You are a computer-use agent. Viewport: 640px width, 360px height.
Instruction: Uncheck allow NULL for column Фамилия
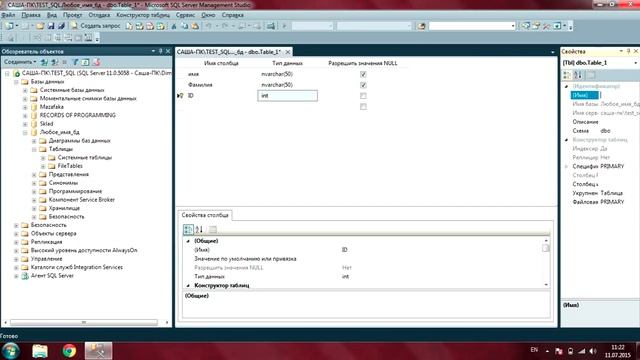(363, 85)
